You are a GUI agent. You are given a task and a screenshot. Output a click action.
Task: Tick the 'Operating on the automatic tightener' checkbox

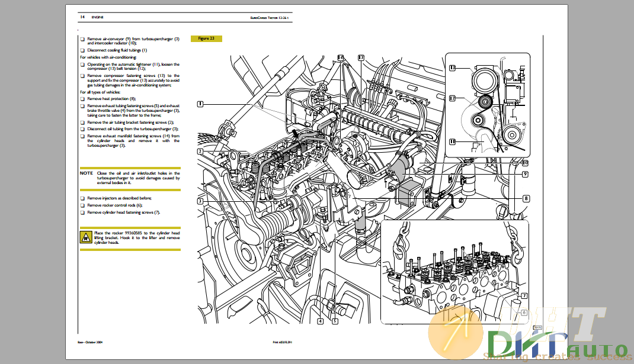[x=82, y=65]
